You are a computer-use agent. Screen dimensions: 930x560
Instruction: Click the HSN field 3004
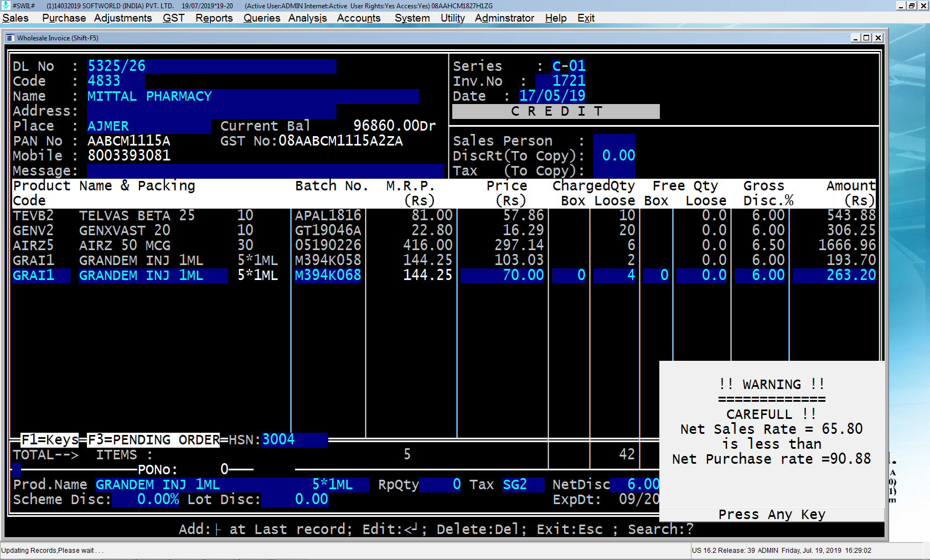coord(294,440)
